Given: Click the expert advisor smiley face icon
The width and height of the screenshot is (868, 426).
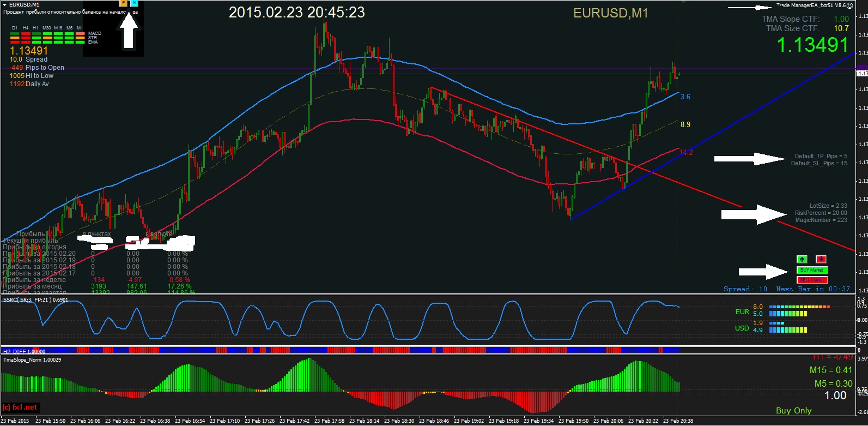Looking at the screenshot, I should pos(850,5).
